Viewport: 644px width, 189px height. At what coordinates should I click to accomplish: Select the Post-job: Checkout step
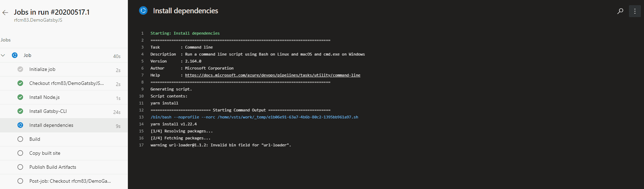(x=64, y=181)
